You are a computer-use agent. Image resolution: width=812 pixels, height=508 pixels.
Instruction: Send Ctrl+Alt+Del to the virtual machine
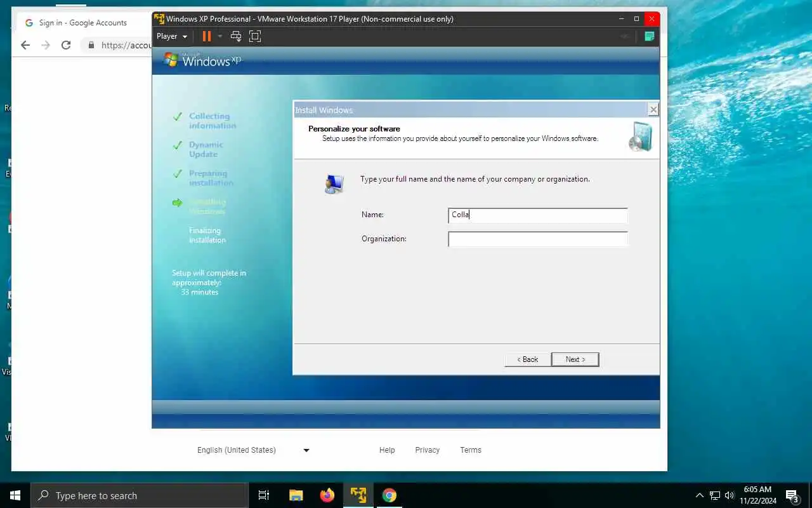pos(236,36)
